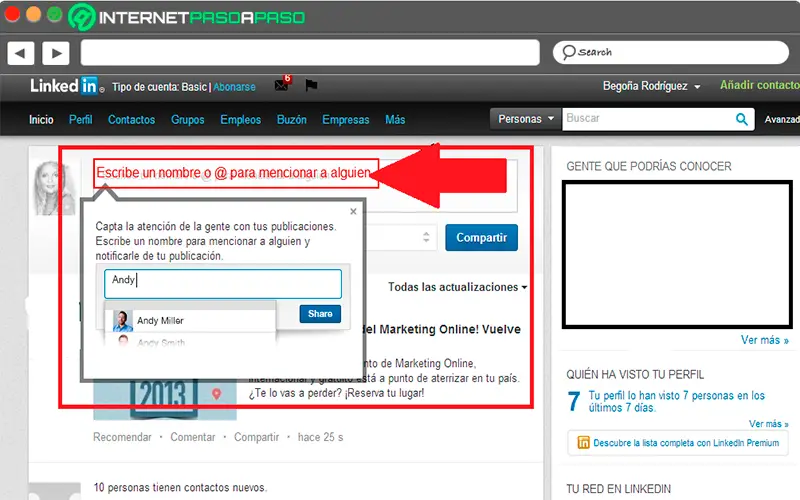Click Comentar under the post
Viewport: 800px width, 500px height.
tap(192, 437)
